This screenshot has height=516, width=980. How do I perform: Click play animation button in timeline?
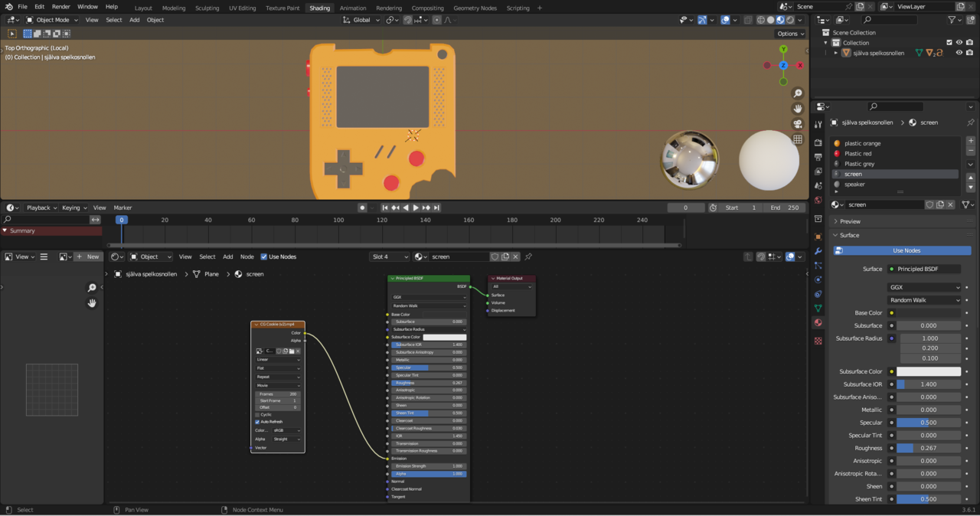[x=416, y=207]
